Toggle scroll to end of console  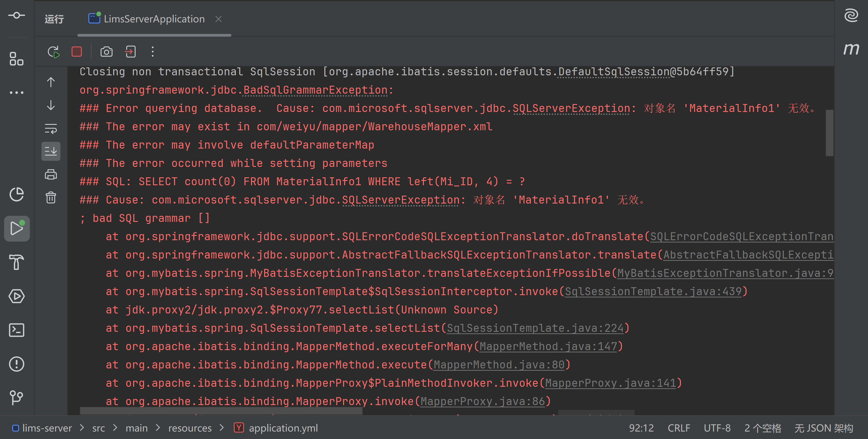click(x=51, y=151)
